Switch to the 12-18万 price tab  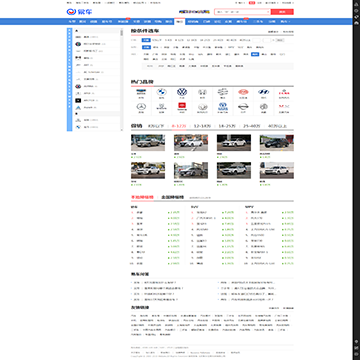point(202,126)
